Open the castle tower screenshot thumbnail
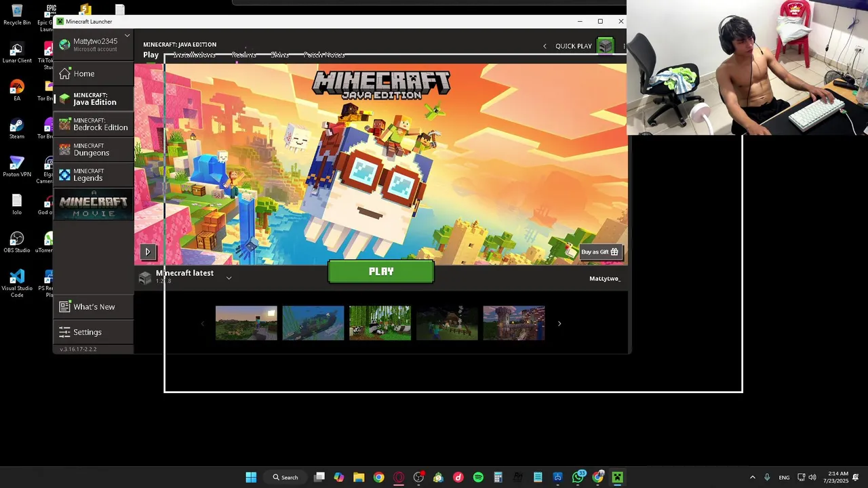This screenshot has height=488, width=868. tap(514, 323)
